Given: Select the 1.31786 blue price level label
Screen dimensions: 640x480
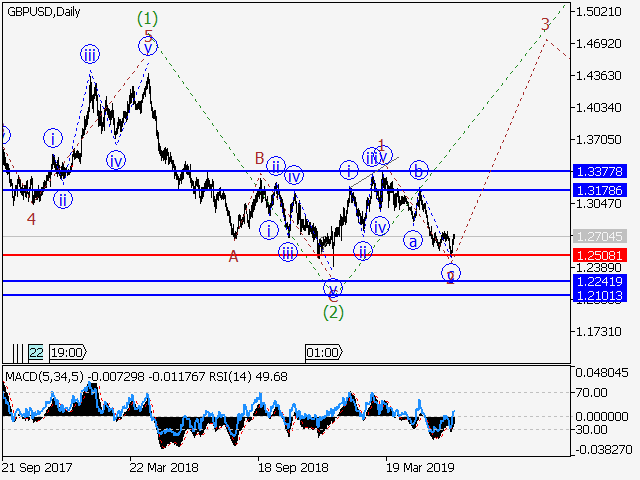Looking at the screenshot, I should click(600, 190).
